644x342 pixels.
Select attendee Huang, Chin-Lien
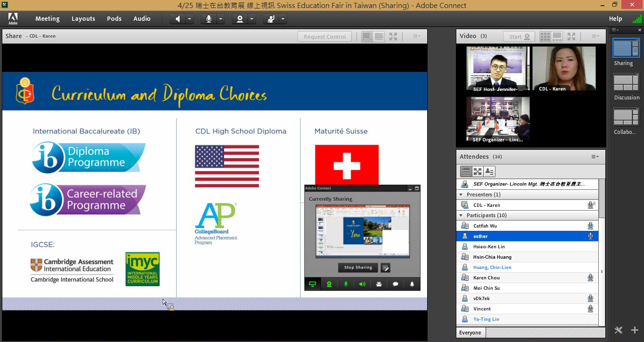[528, 267]
